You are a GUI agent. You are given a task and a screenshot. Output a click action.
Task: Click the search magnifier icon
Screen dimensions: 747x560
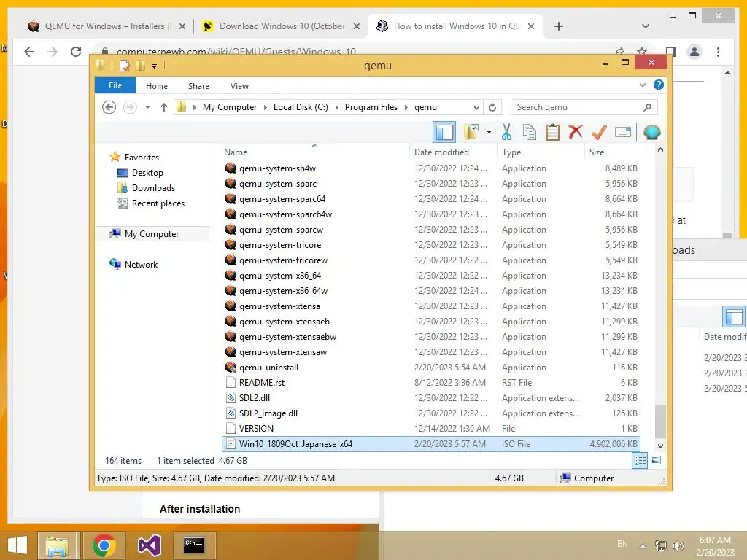pyautogui.click(x=647, y=107)
